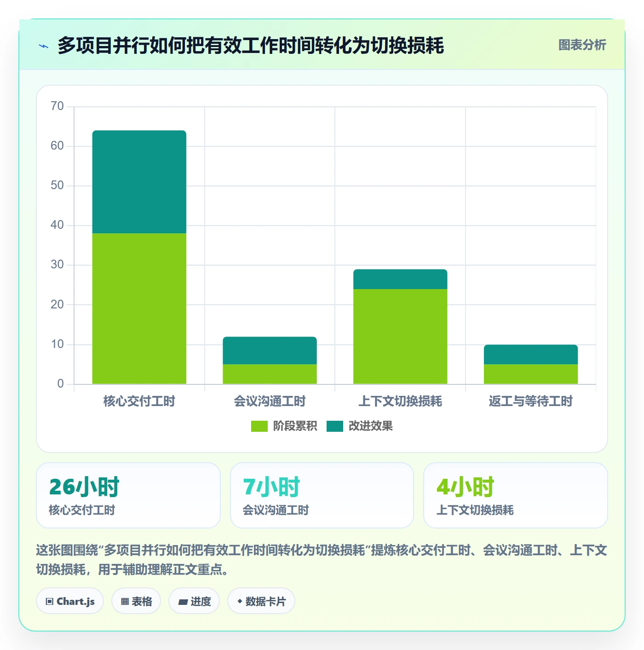Viewport: 644px width, 650px height.
Task: Click the teal segment of 会议沟通工时 bar
Action: tap(270, 350)
